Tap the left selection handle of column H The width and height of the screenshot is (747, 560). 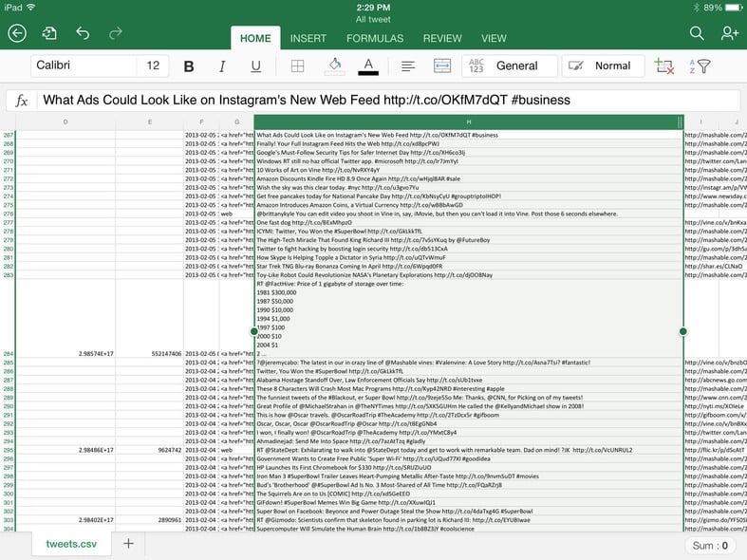[254, 331]
